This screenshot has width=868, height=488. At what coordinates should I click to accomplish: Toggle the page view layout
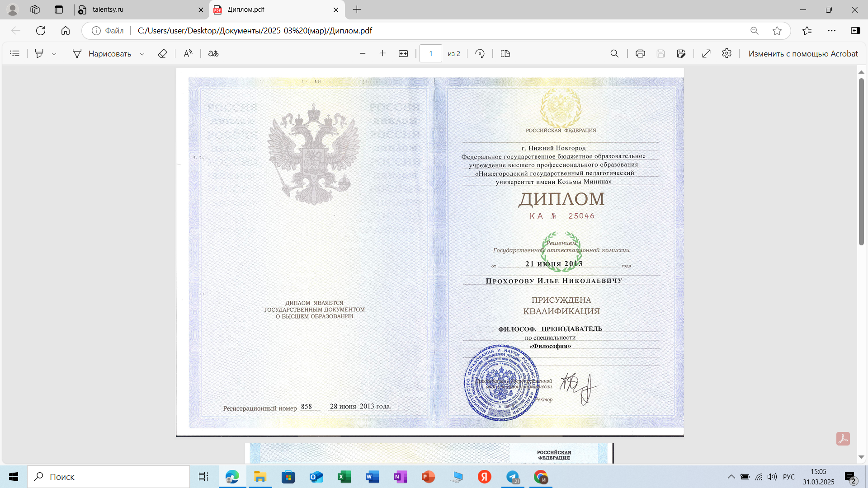(505, 53)
